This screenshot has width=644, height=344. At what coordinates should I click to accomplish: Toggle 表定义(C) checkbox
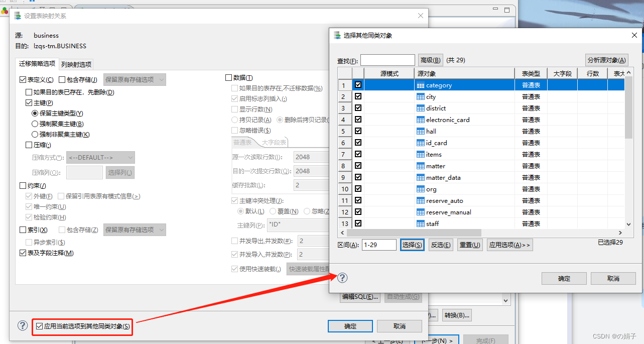[x=23, y=79]
